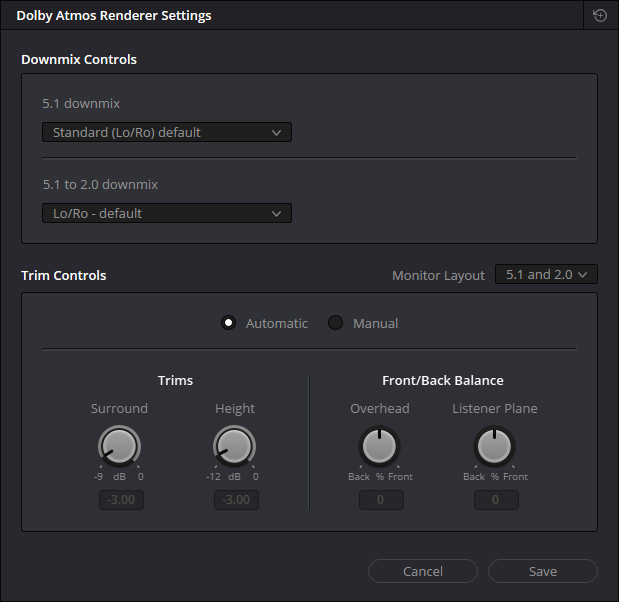
Task: Click the Trim Controls section heading
Action: pos(64,275)
